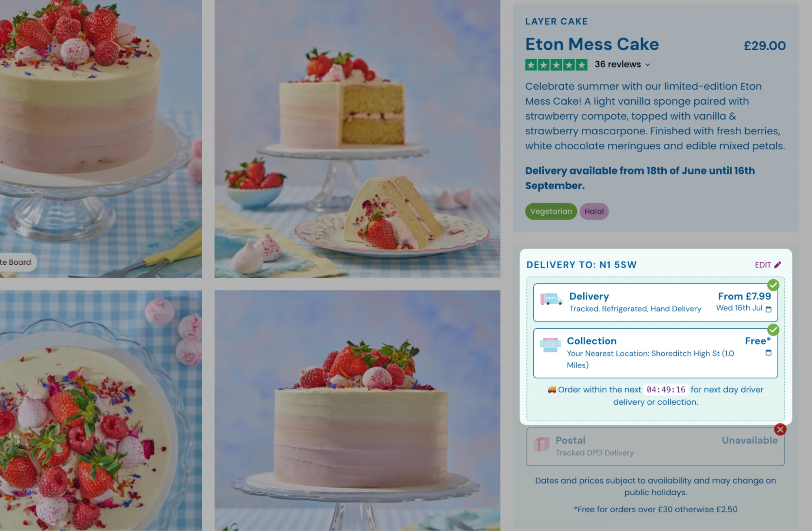Viewport: 812px width, 531px height.
Task: Open the calendar icon beside Wed 16th Jul
Action: (x=768, y=309)
